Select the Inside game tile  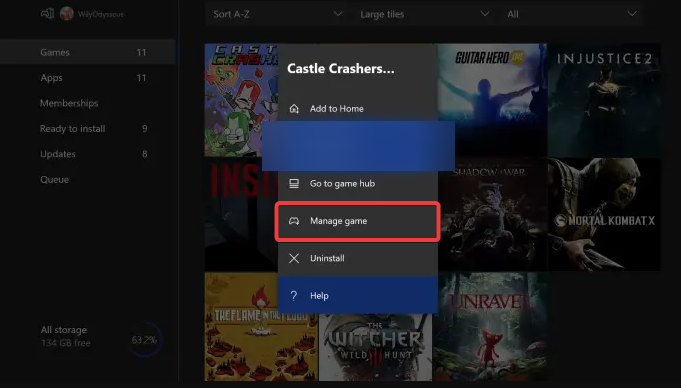click(x=241, y=214)
